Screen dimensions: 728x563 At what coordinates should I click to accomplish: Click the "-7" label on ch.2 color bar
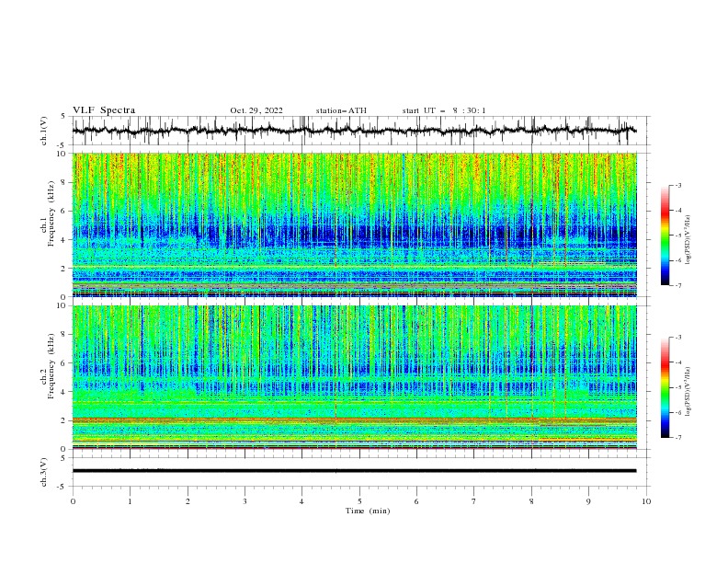click(677, 438)
